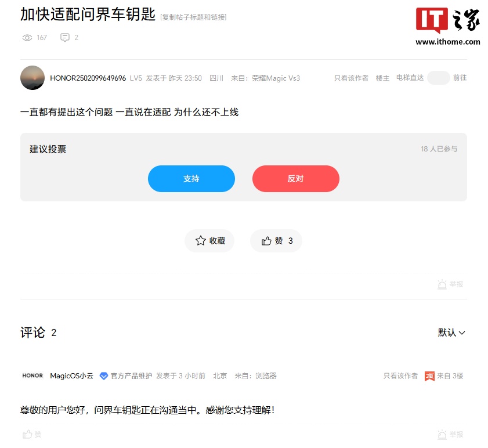Report the main post via 举报
Viewport: 488px width, 448px height.
pyautogui.click(x=450, y=284)
